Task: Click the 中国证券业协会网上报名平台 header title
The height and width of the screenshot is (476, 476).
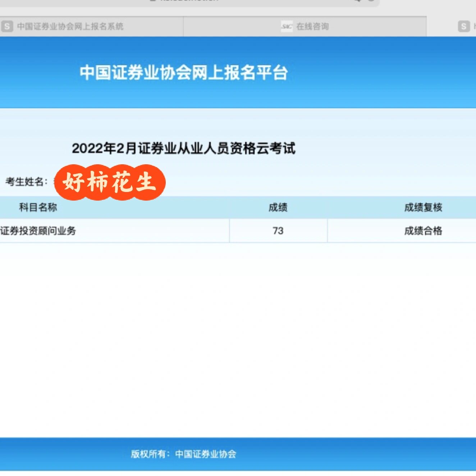Action: 184,72
